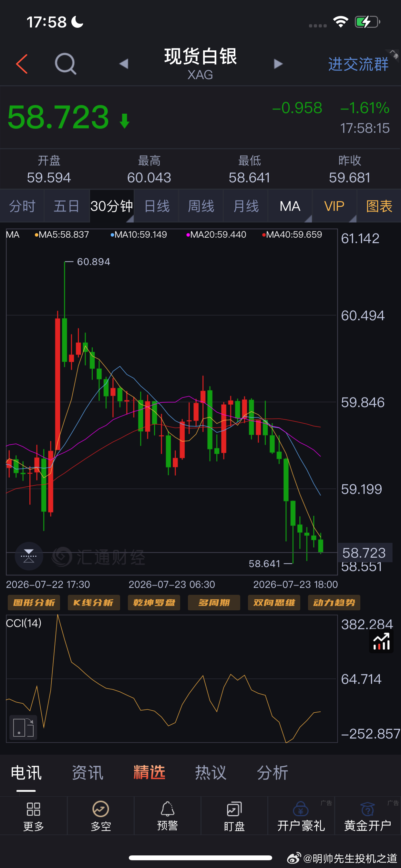Screen dimensions: 401x868
Task: Open K线分析 tool button
Action: (94, 603)
